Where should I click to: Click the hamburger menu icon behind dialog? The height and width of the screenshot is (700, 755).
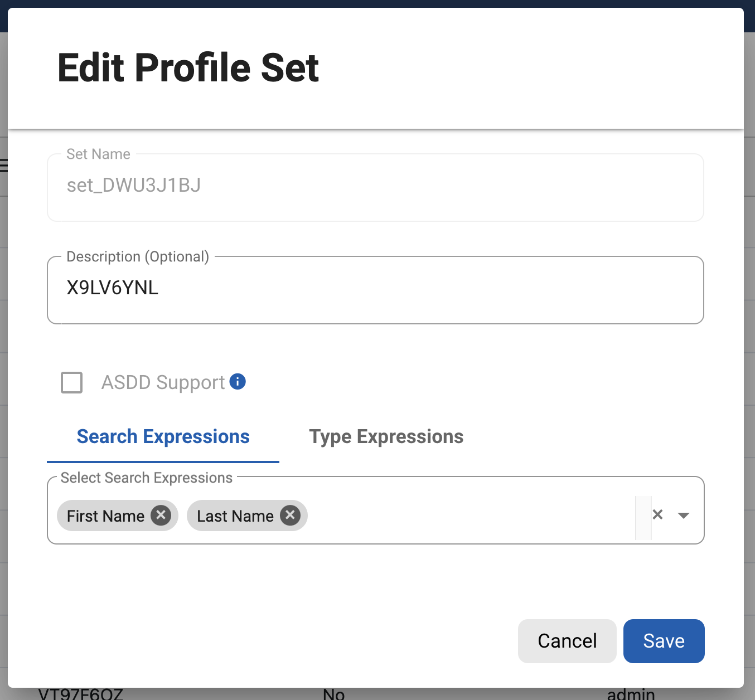[3, 166]
